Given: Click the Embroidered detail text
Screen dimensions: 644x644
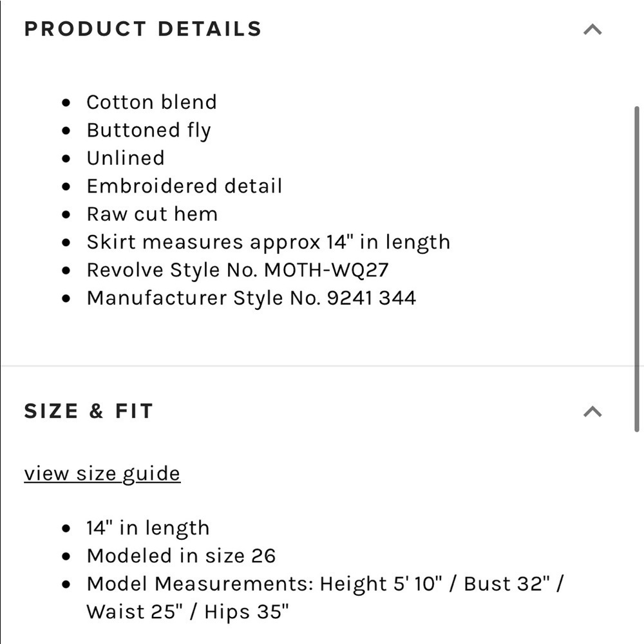Looking at the screenshot, I should [184, 186].
